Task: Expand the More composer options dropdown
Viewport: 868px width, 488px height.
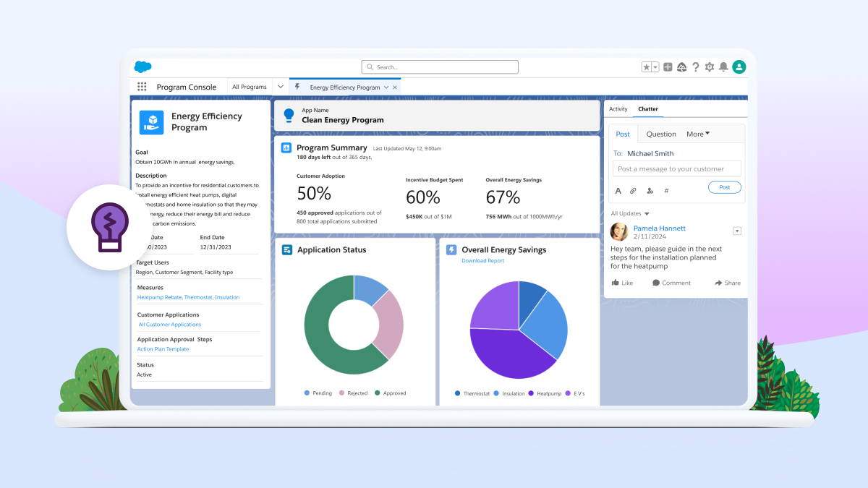Action: click(698, 134)
